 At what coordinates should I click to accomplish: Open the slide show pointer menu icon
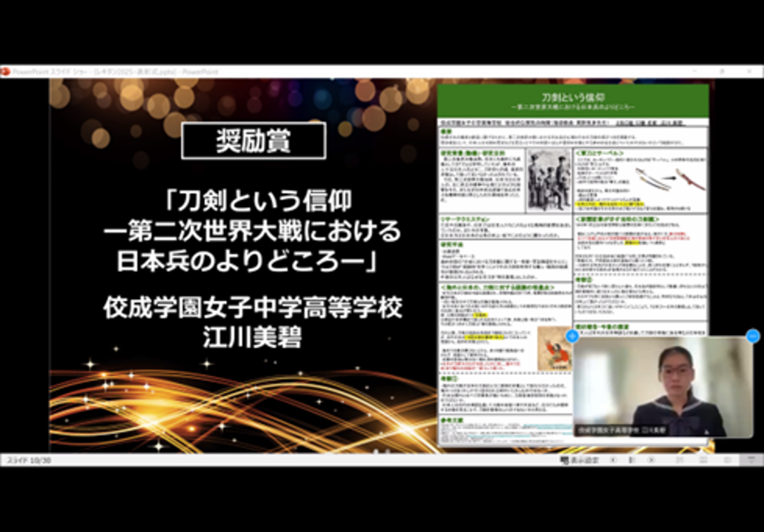(x=632, y=460)
